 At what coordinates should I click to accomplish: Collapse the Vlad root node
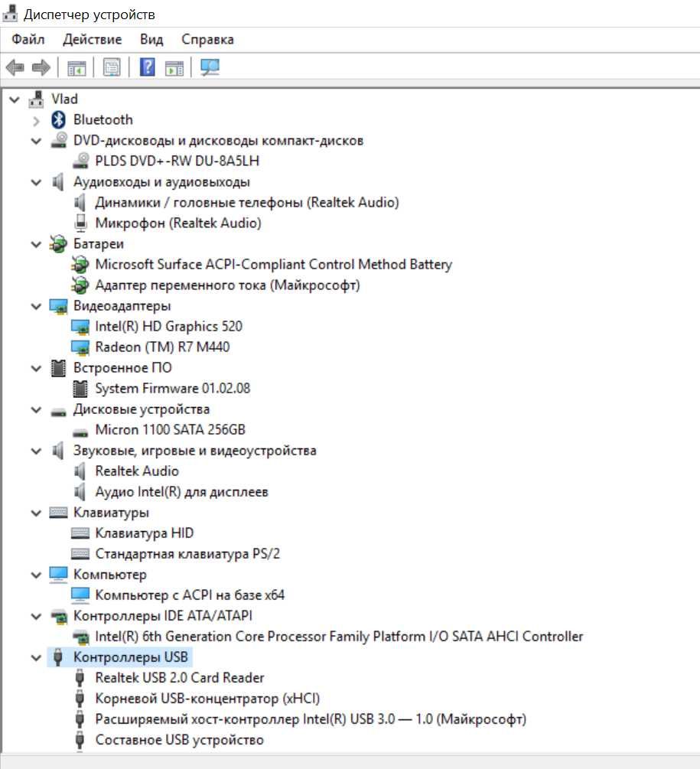pos(15,99)
